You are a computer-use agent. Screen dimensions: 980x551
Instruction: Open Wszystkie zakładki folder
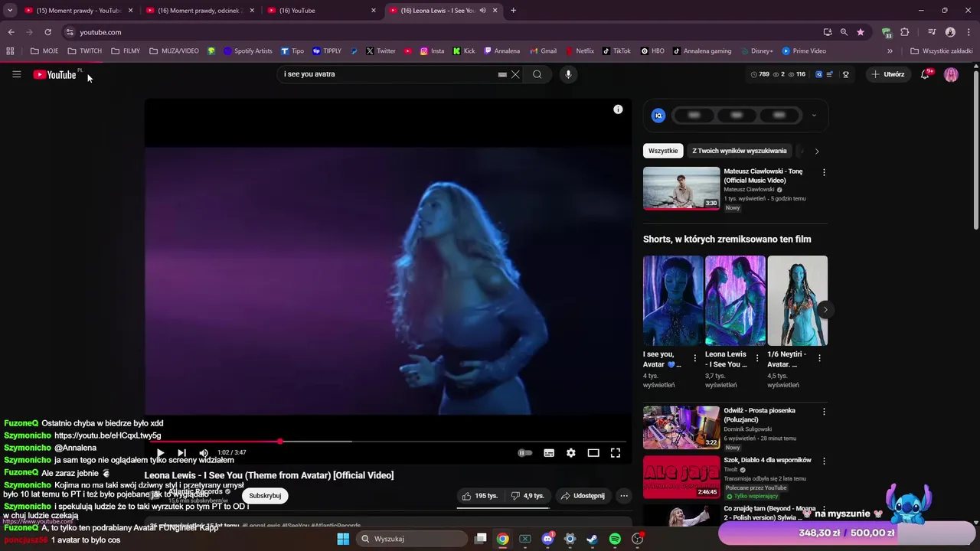pyautogui.click(x=941, y=51)
